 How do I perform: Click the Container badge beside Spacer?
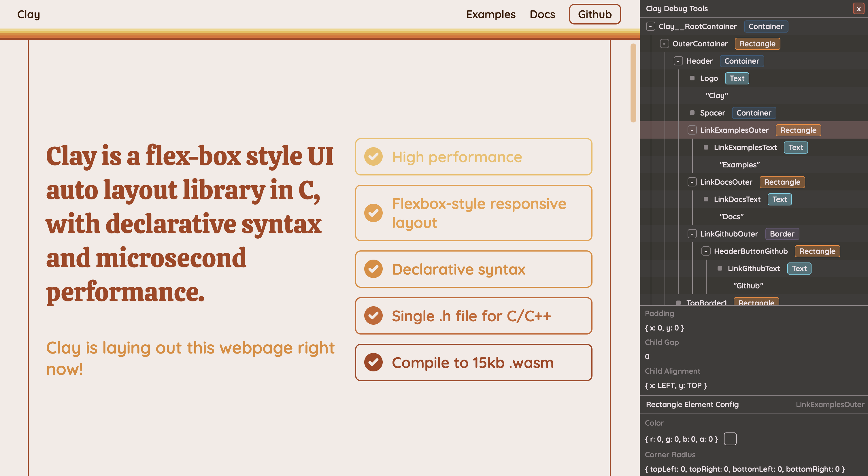[x=754, y=113]
